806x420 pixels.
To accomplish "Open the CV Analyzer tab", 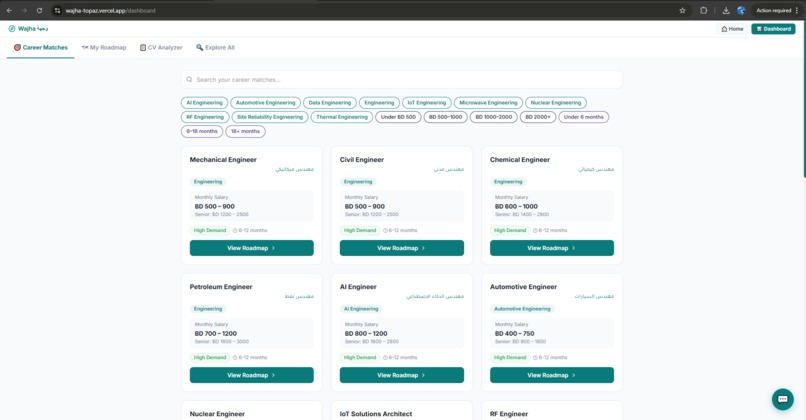I will 161,47.
